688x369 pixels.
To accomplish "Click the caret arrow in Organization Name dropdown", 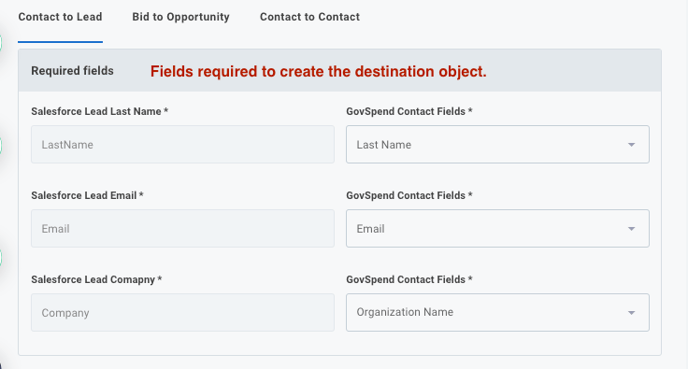I will point(631,313).
